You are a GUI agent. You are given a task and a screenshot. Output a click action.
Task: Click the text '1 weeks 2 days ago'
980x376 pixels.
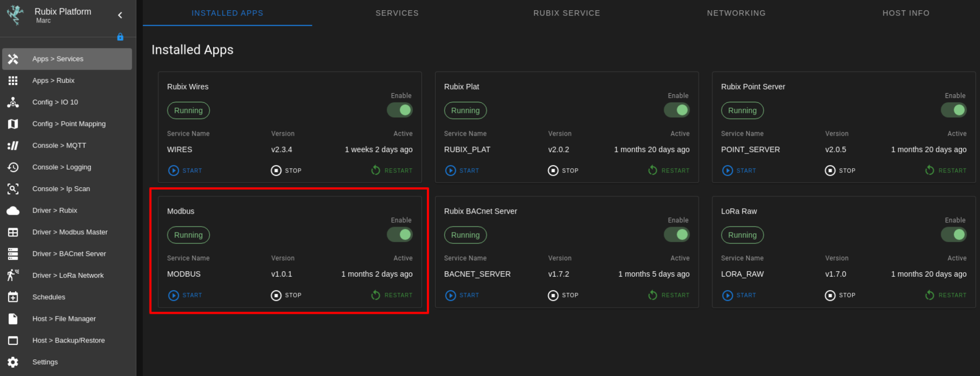[x=379, y=150]
